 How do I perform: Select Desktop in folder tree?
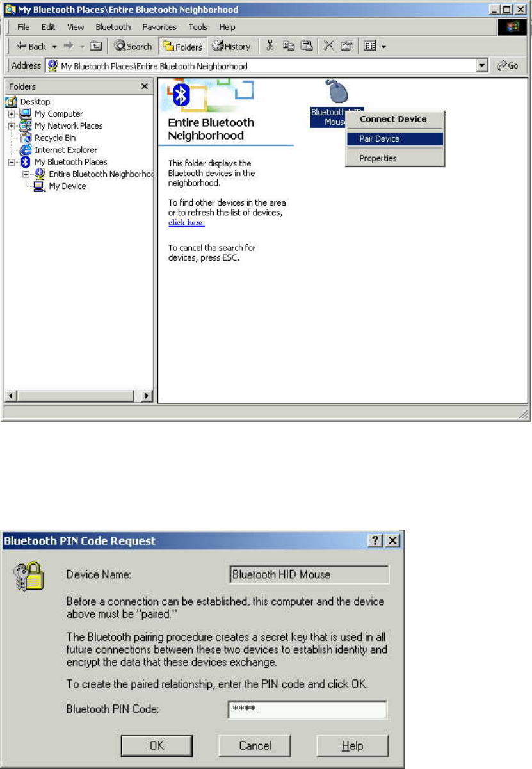pos(35,101)
